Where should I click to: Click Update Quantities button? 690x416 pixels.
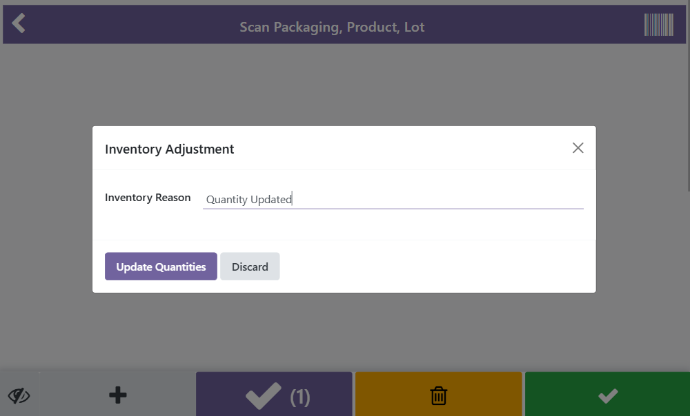161,267
